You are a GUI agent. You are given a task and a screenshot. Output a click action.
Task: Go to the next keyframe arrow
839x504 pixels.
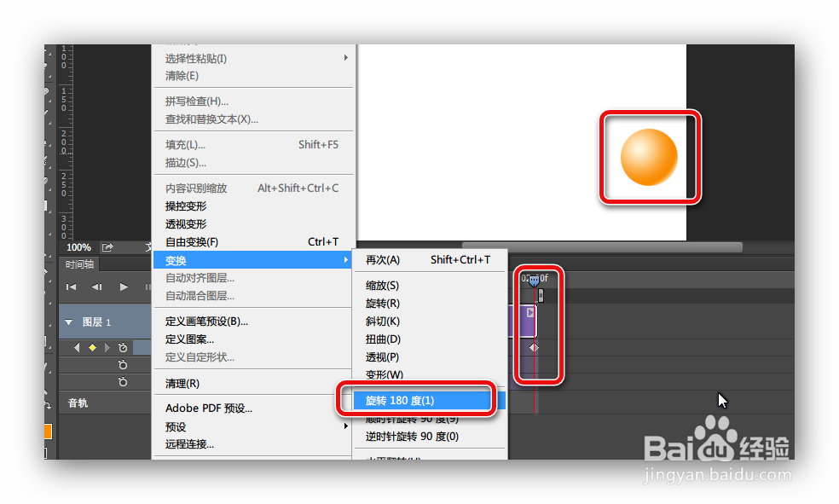107,348
